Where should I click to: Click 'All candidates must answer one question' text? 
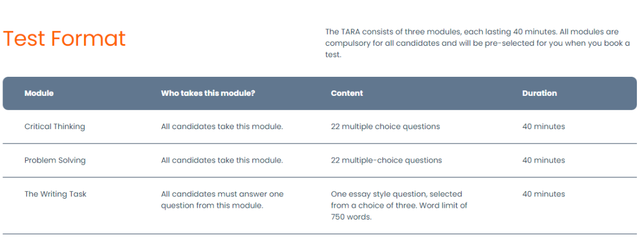tap(222, 199)
